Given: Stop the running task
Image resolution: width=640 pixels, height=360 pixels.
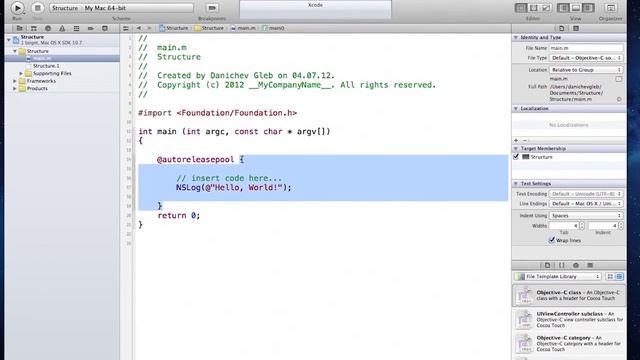Looking at the screenshot, I should 37,8.
